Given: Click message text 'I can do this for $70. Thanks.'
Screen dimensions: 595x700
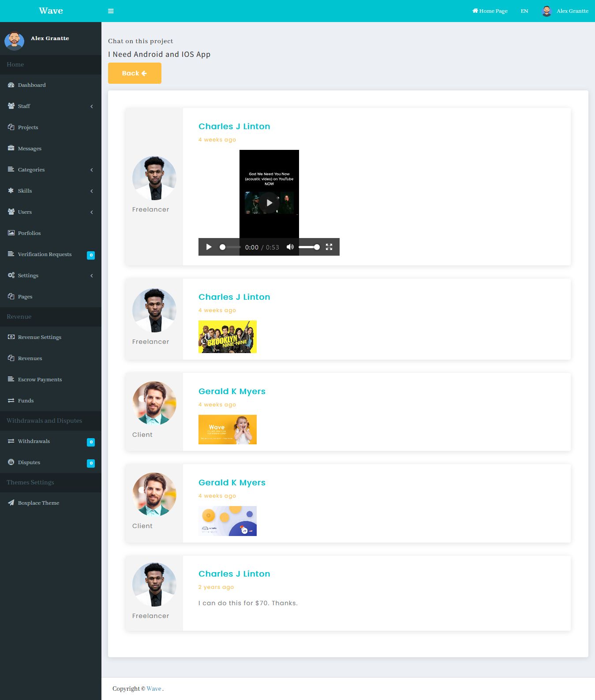Looking at the screenshot, I should [248, 603].
